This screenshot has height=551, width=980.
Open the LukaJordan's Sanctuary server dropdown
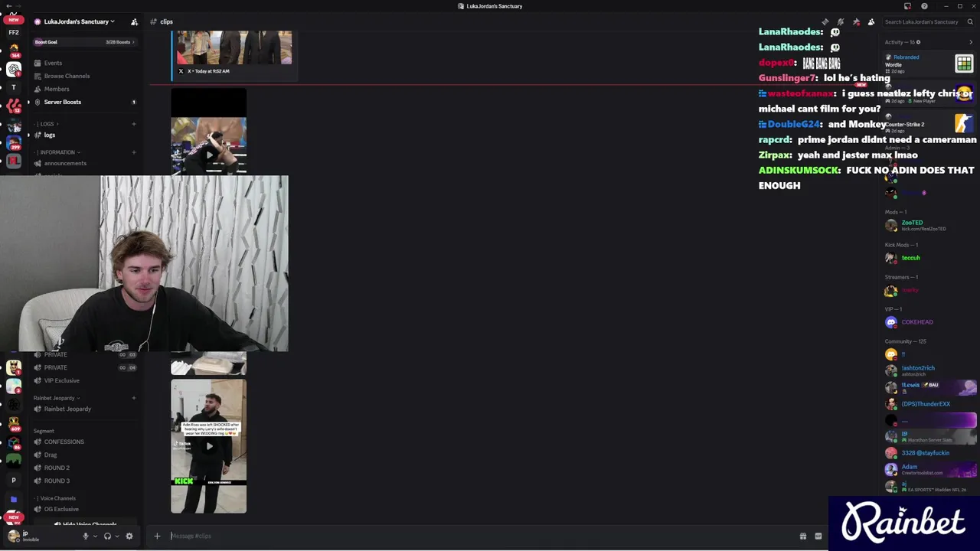(79, 21)
